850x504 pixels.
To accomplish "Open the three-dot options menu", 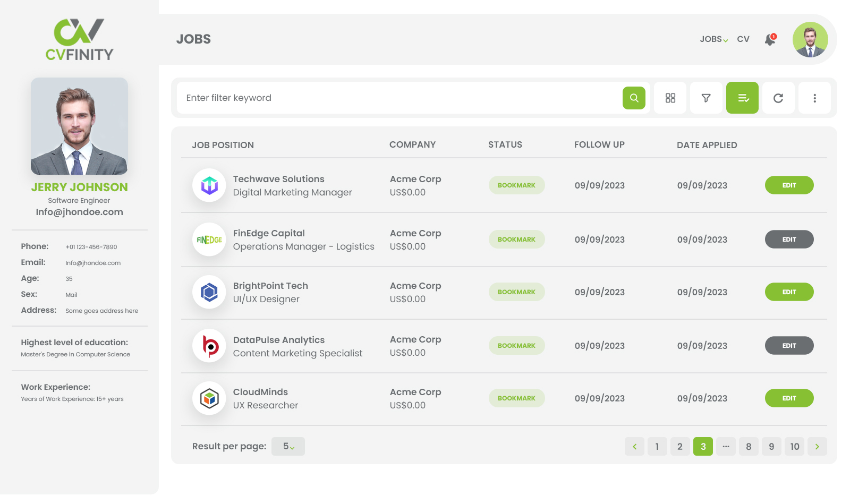I will (814, 98).
